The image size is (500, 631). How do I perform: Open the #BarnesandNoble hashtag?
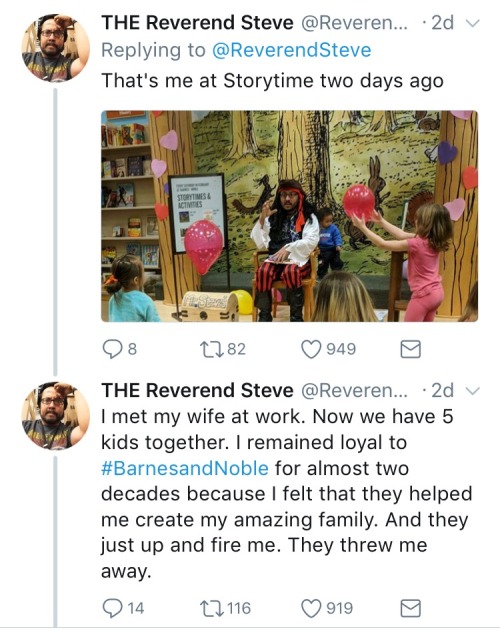[x=185, y=468]
